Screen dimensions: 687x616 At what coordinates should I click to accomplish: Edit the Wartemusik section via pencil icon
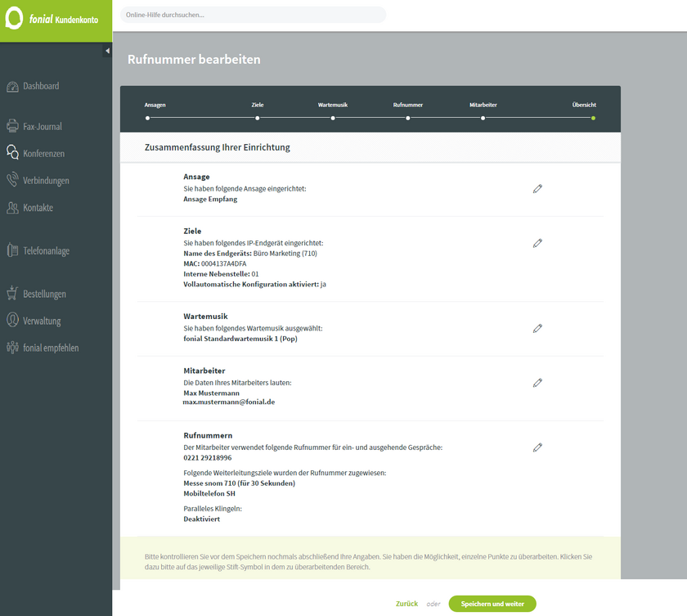pyautogui.click(x=537, y=329)
